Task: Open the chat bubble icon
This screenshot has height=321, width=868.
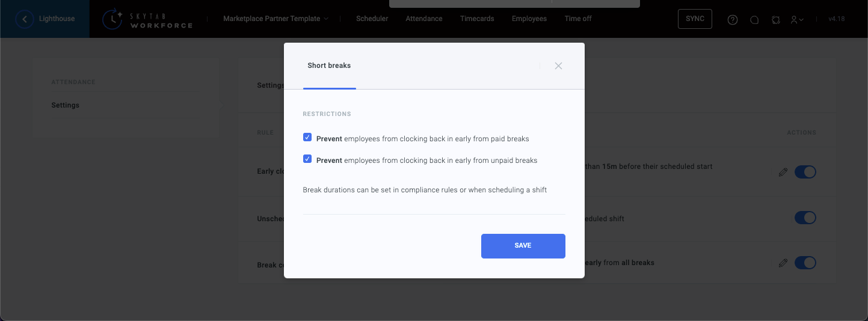Action: (x=754, y=19)
